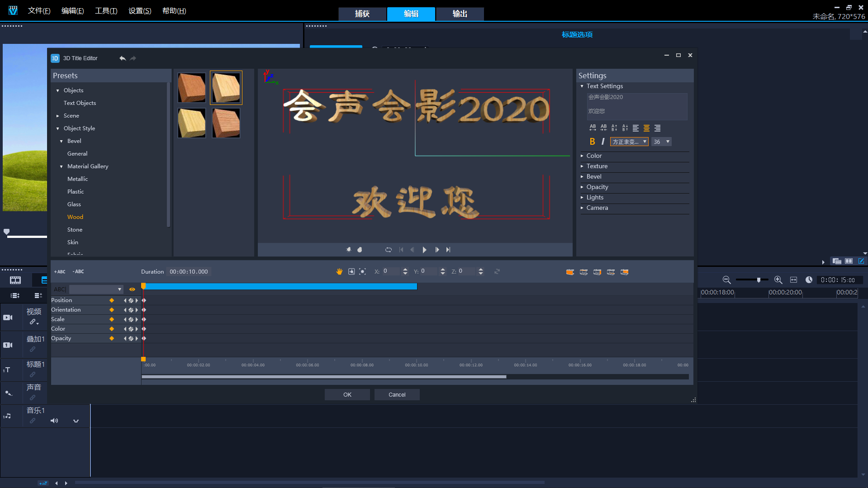This screenshot has width=868, height=488.
Task: Open the 设置(S) menu
Action: coord(140,10)
